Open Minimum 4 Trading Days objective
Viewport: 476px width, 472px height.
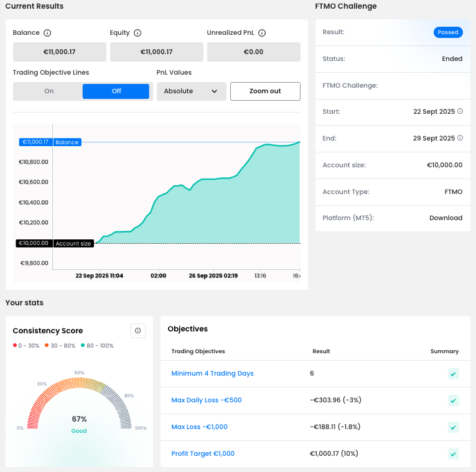(212, 374)
